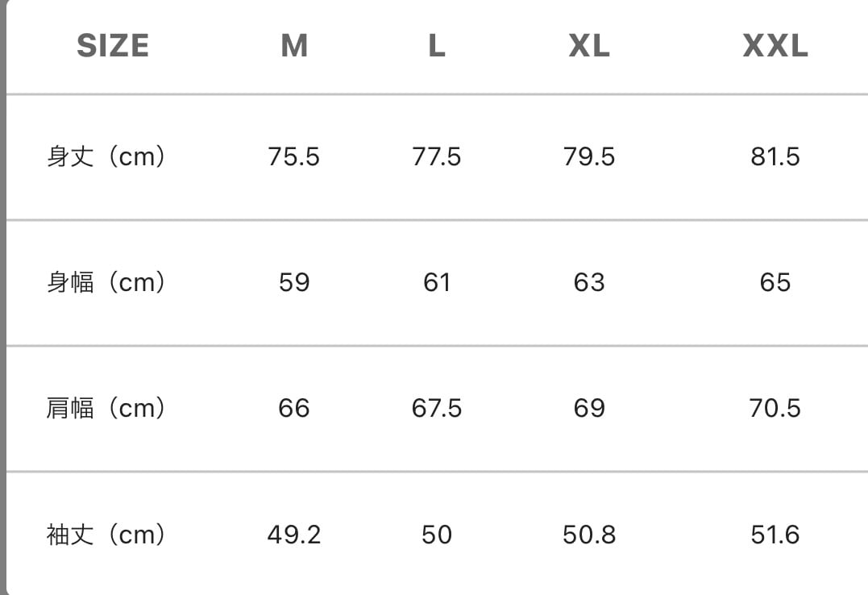The width and height of the screenshot is (868, 595).
Task: Select the 49.2 sleeve length cell
Action: 294,534
